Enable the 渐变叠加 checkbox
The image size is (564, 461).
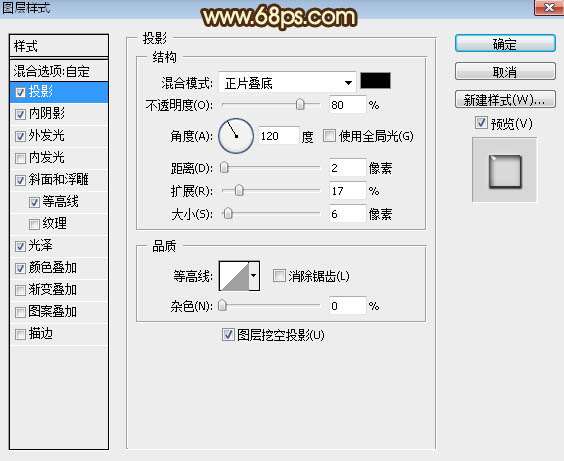click(20, 290)
